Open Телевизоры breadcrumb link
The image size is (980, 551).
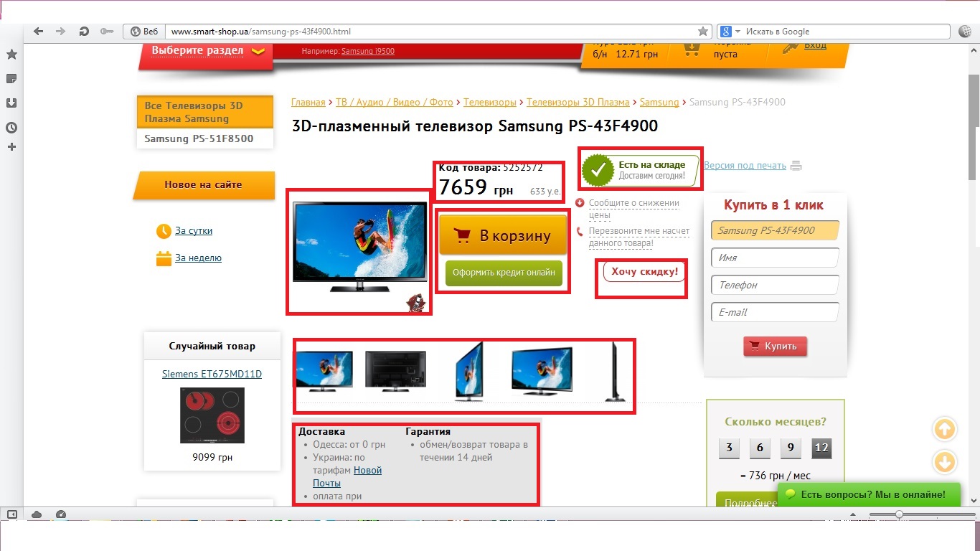pos(489,103)
